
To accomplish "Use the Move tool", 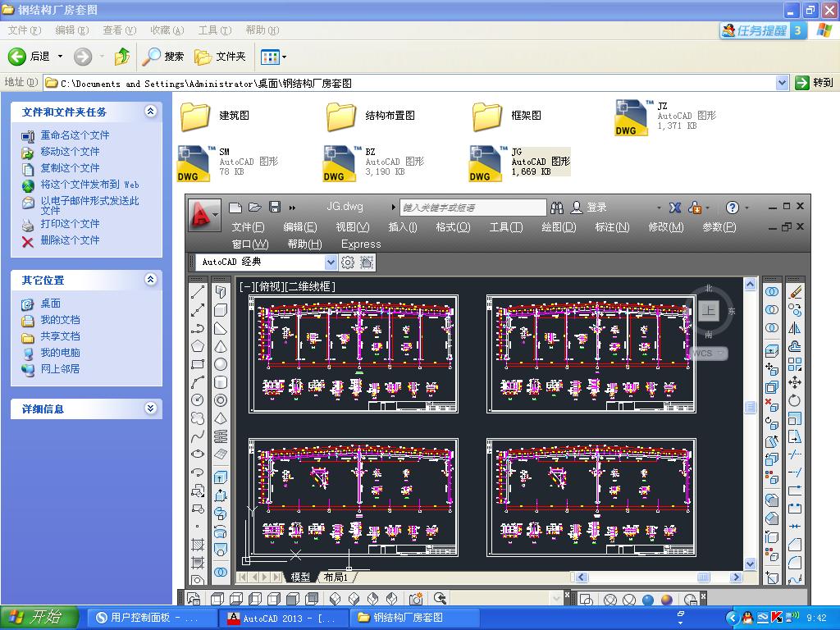I will tap(794, 382).
